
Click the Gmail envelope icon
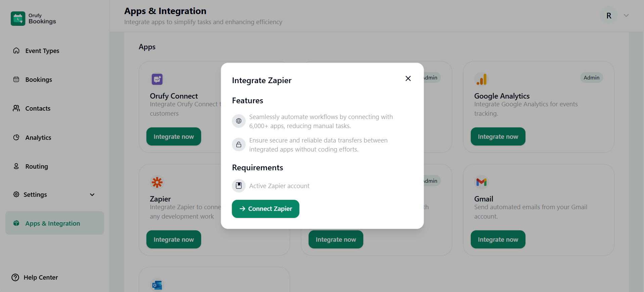(481, 182)
